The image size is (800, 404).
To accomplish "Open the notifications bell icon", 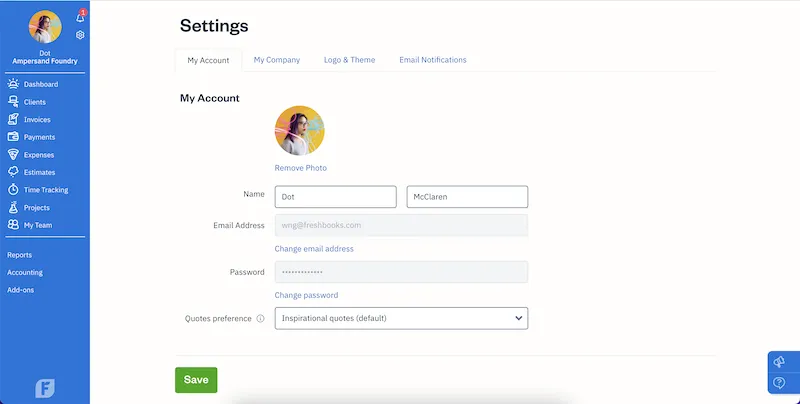I will click(80, 17).
